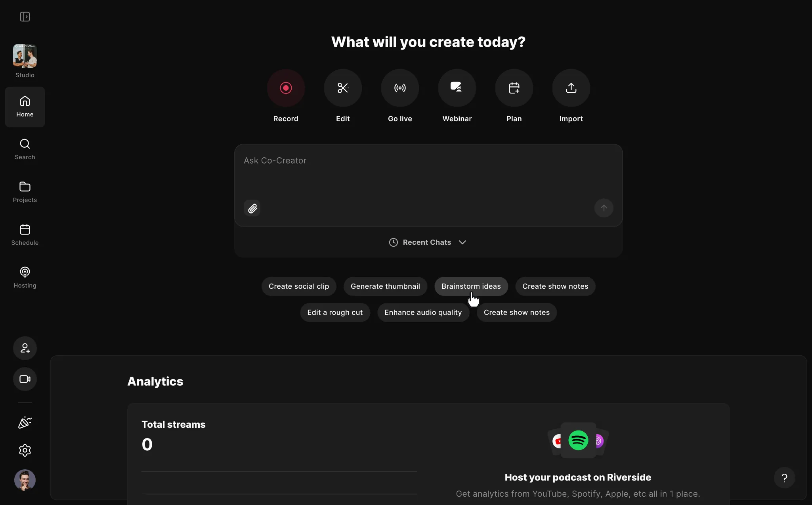Open Schedule in the sidebar
This screenshot has height=505, width=812.
tap(25, 235)
